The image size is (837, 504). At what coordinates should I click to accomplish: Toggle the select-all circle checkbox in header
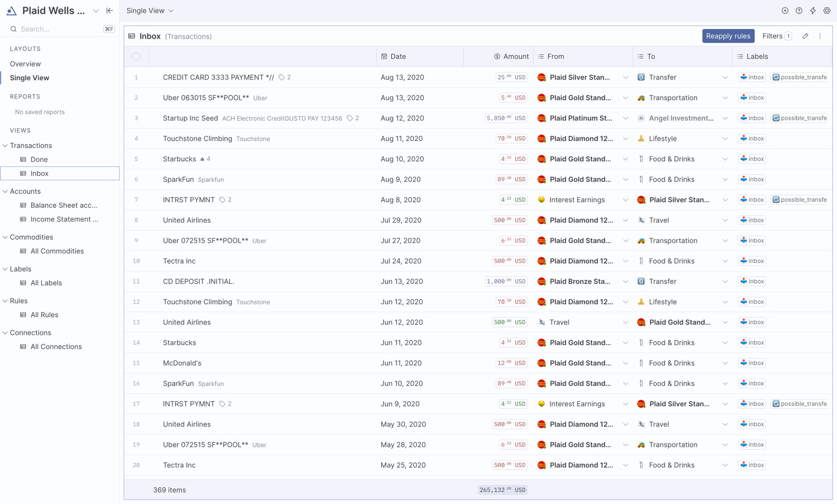coord(136,56)
